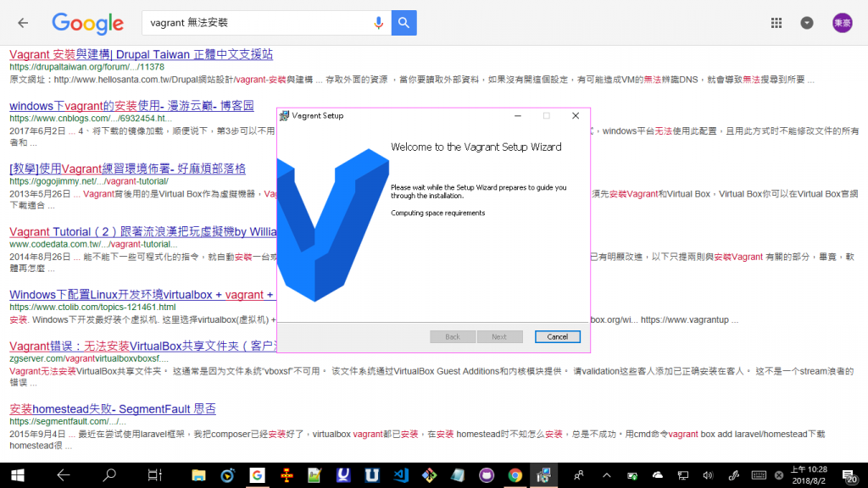
Task: Click the Cancel button in Vagrant Setup
Action: pos(558,337)
